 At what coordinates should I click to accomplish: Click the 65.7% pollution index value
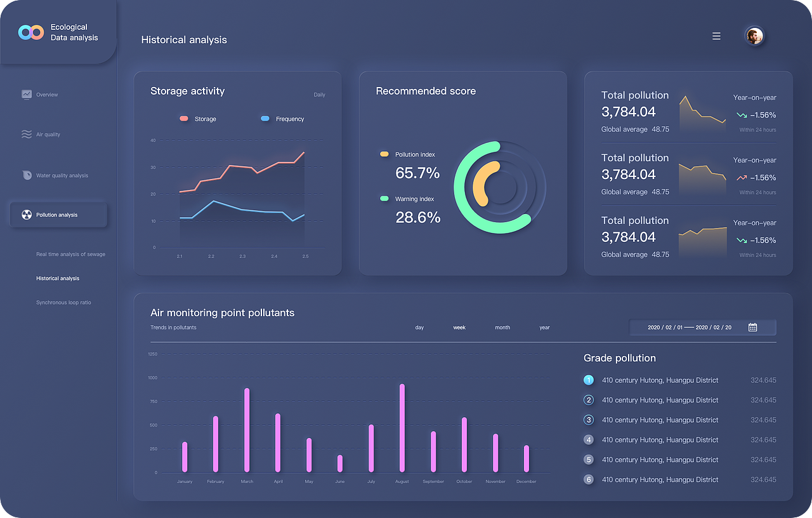pyautogui.click(x=417, y=173)
